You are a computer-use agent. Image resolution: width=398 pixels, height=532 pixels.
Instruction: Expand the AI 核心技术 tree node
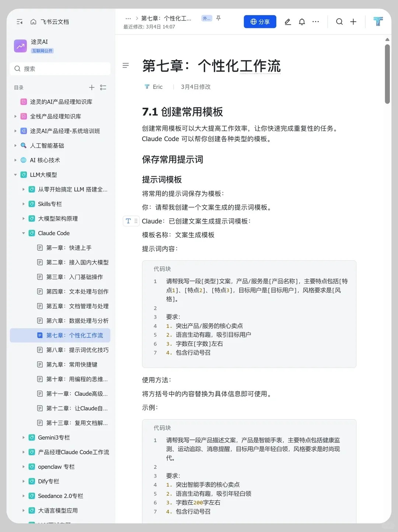15,160
